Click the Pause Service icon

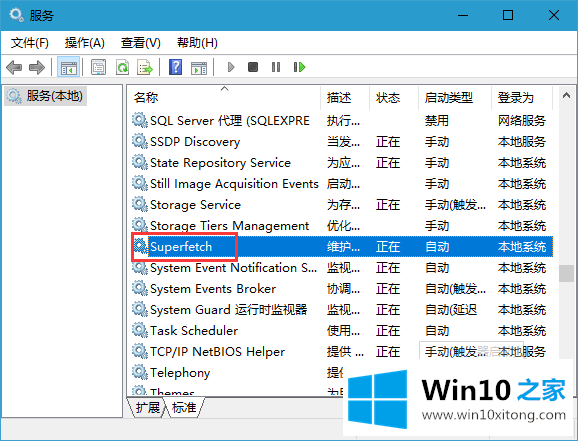276,67
